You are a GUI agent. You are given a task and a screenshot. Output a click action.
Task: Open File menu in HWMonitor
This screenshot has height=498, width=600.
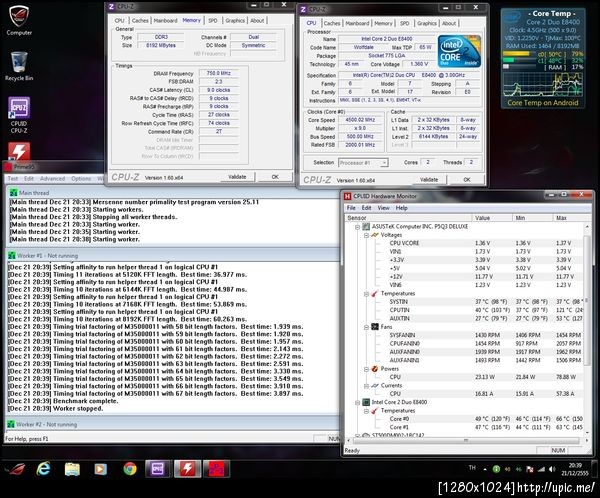click(x=351, y=208)
